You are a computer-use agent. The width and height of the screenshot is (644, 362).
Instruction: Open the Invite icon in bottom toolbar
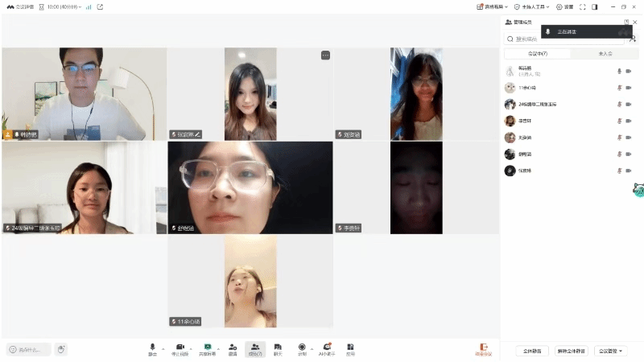(233, 348)
